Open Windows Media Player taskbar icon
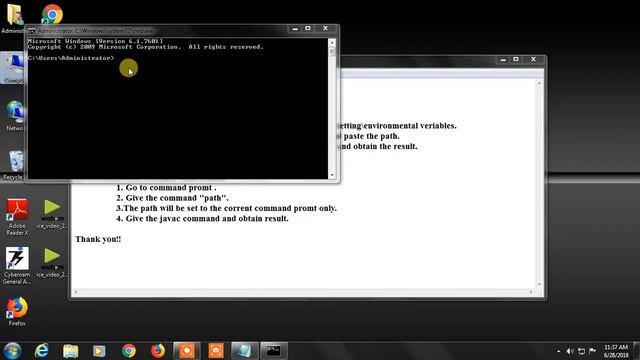 click(x=99, y=351)
